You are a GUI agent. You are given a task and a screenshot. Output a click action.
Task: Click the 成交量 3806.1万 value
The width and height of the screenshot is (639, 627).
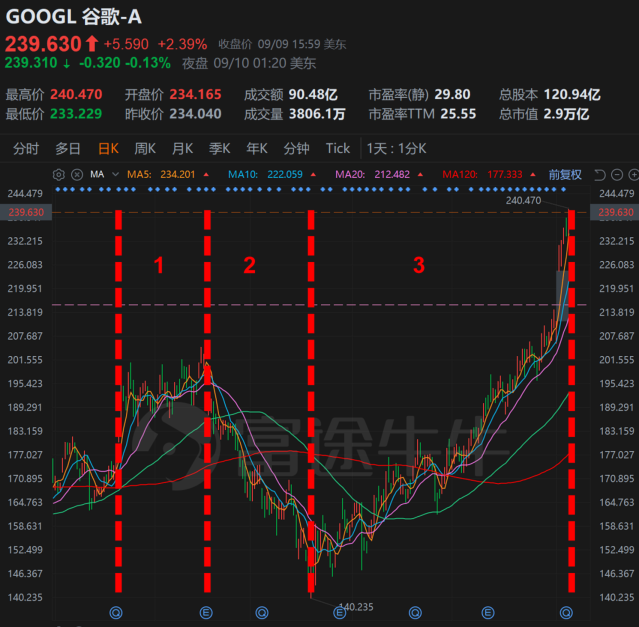317,114
